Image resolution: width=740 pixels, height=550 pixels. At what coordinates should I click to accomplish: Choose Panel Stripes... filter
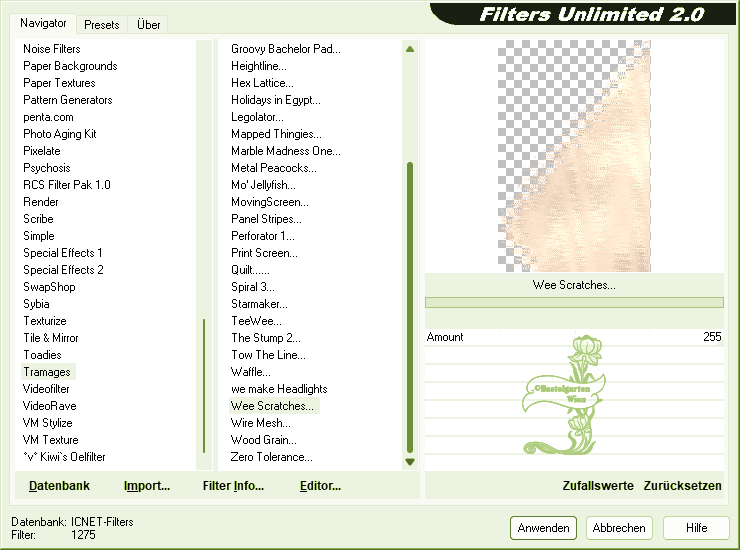click(266, 219)
